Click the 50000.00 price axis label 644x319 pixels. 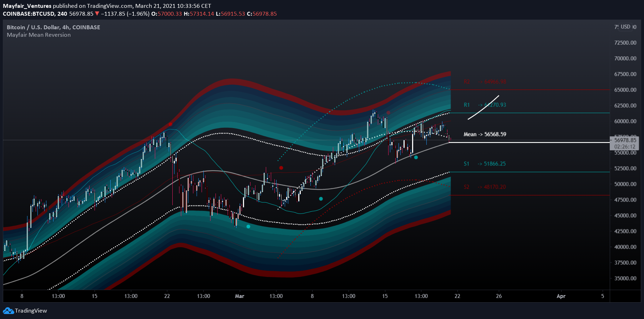click(x=625, y=184)
